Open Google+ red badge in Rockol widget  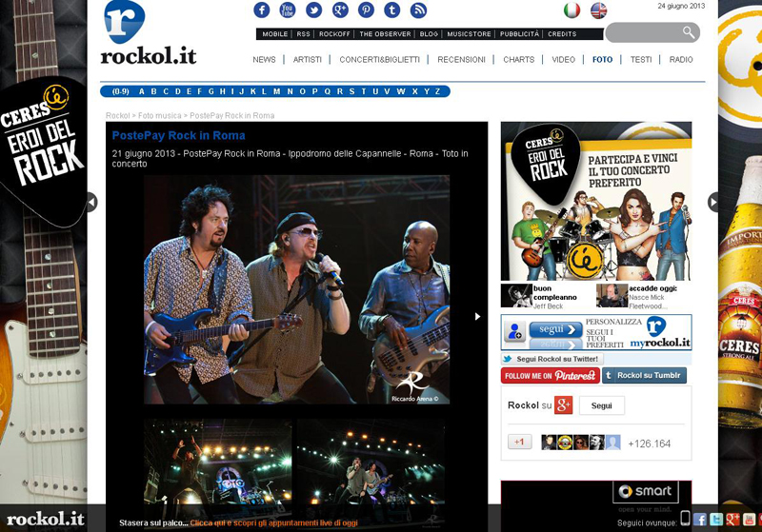[563, 405]
